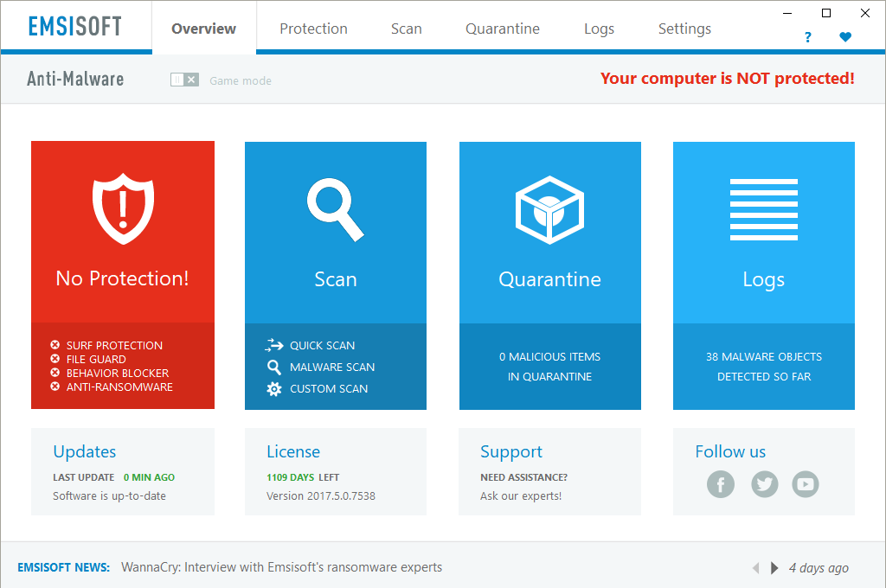Screen dimensions: 886x588
Task: Click the Quarantine box icon
Action: tap(549, 208)
